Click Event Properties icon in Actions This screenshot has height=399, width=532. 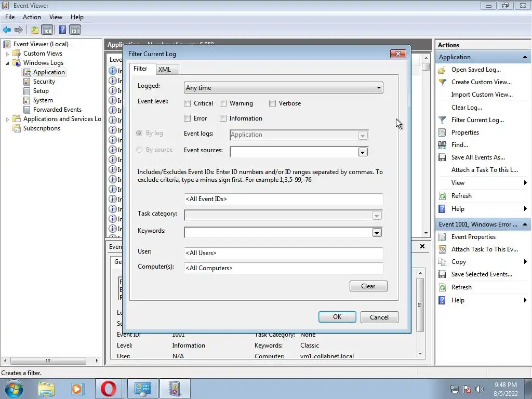tap(442, 237)
